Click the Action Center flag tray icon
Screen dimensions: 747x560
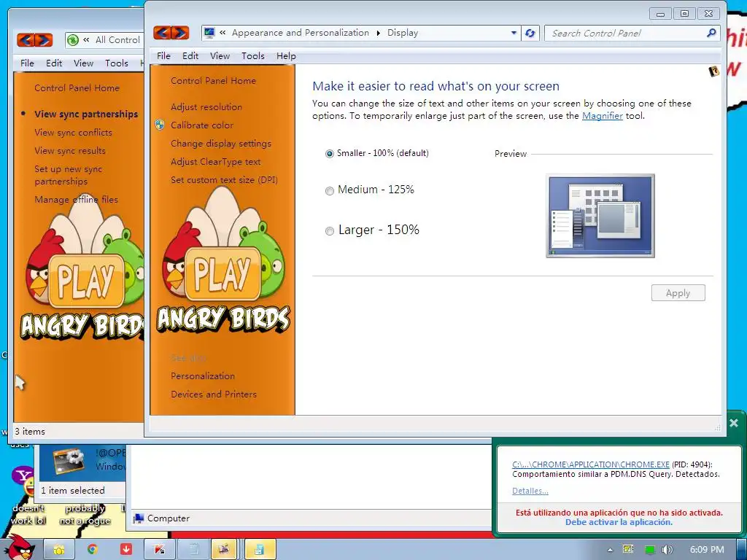[628, 550]
